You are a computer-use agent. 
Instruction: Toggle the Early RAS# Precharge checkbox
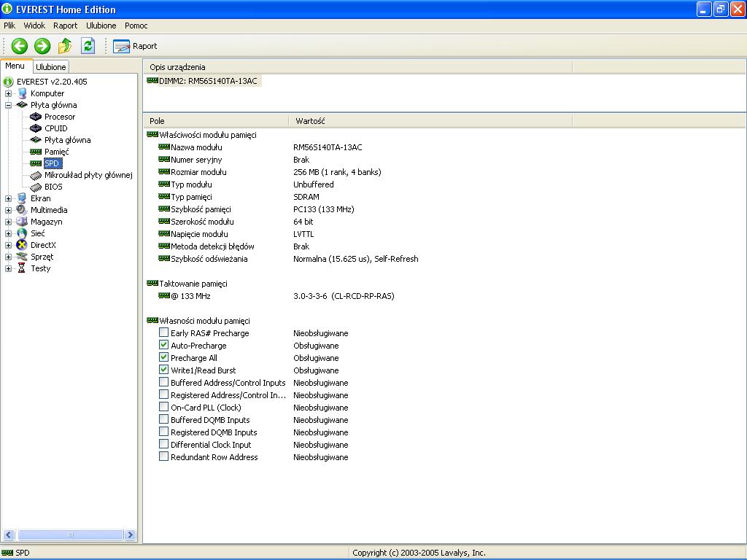(x=163, y=333)
